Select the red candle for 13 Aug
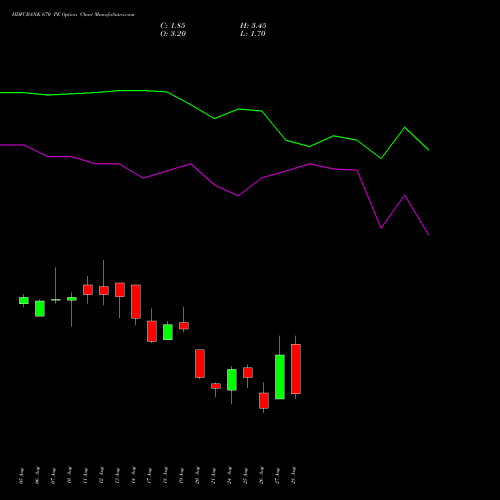This screenshot has height=500, width=500. [120, 290]
